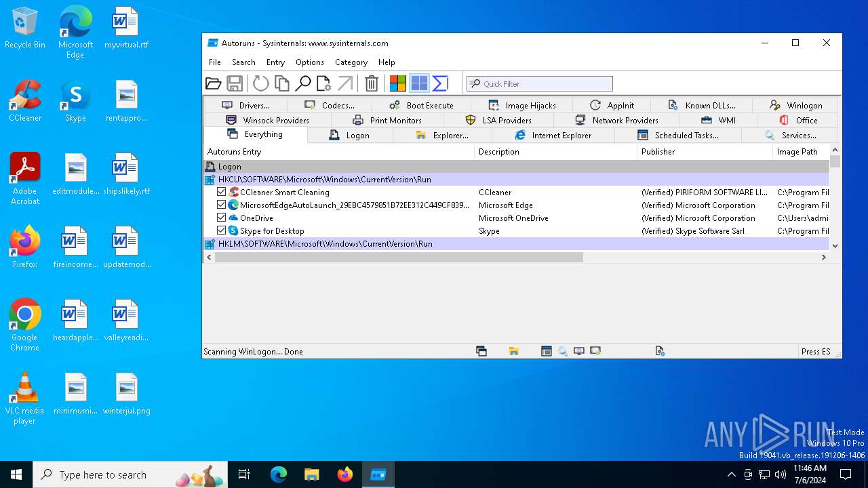Open the Category menu

pos(351,62)
